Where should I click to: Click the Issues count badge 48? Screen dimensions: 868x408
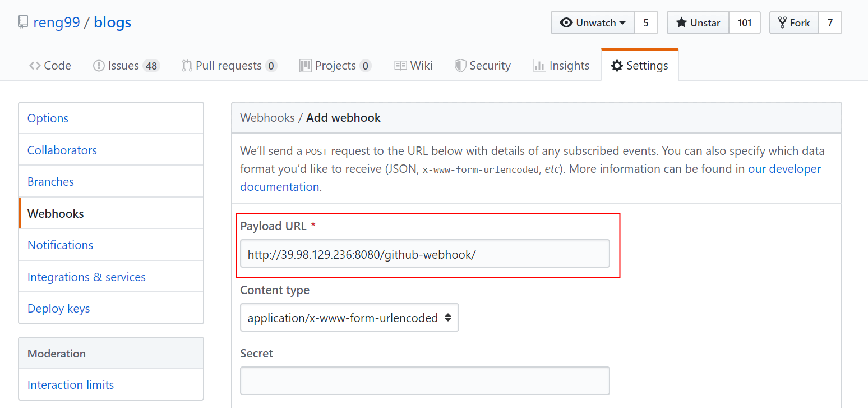[x=151, y=66]
